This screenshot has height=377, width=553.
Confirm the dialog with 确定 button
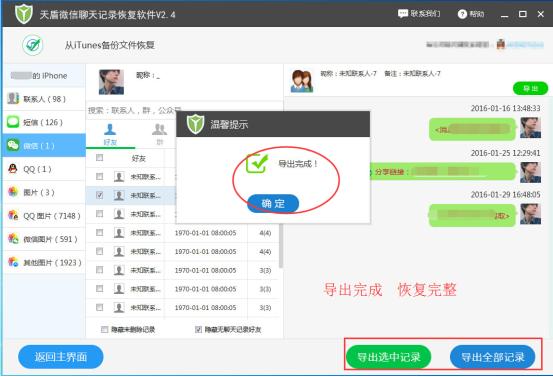pos(273,203)
